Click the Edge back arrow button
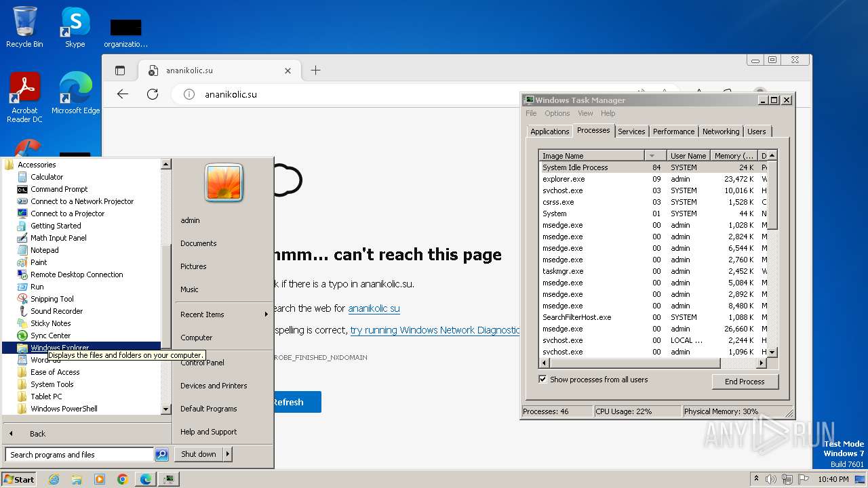 [x=123, y=94]
